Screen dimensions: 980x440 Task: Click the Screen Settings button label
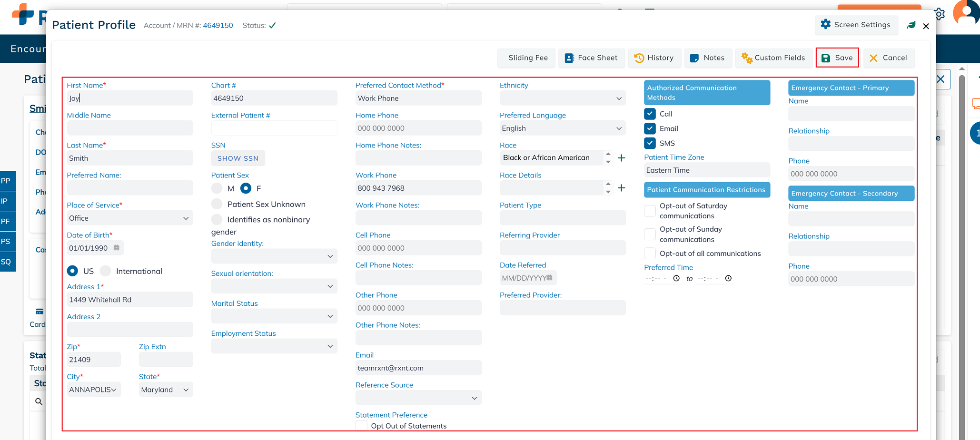point(862,25)
